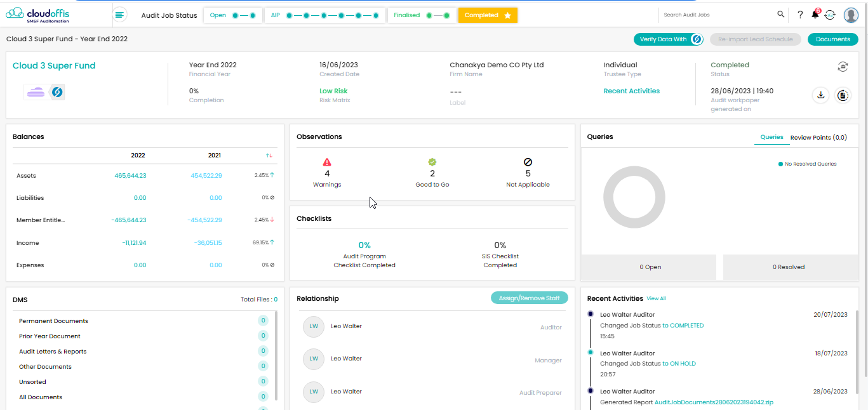Click the refresh status icon near Completed
868x410 pixels.
(843, 66)
